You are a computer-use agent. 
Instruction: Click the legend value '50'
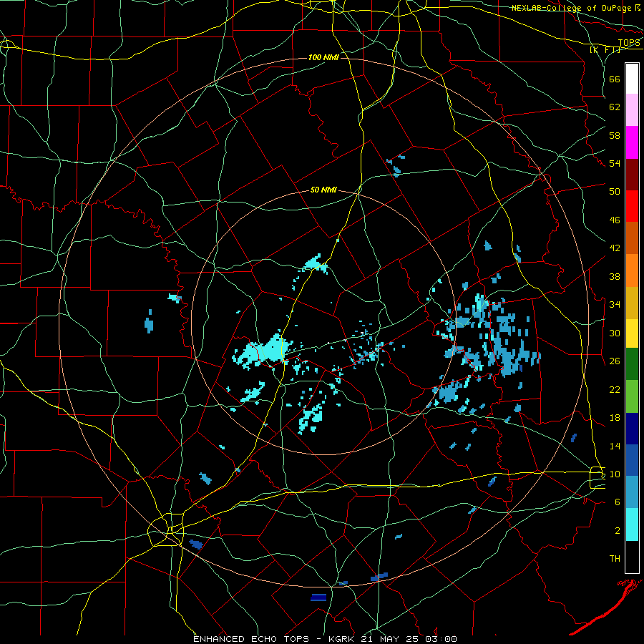coord(615,192)
